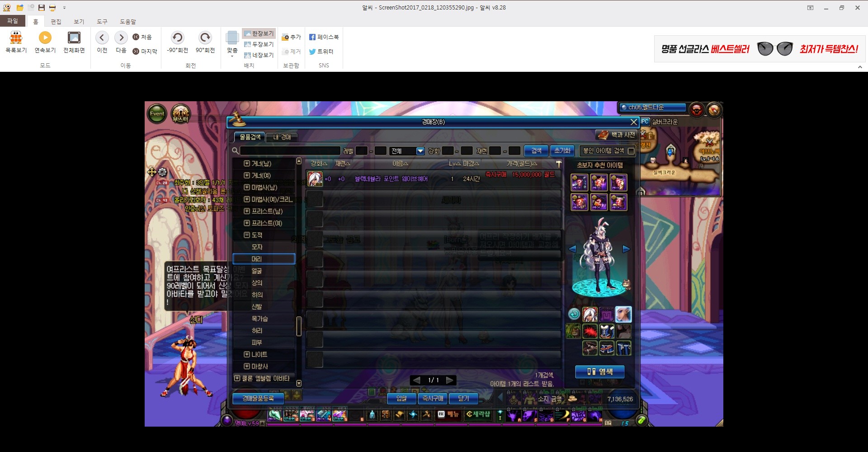Share to Twitter (트위터)
Viewport: 868px width, 452px height.
pos(321,52)
